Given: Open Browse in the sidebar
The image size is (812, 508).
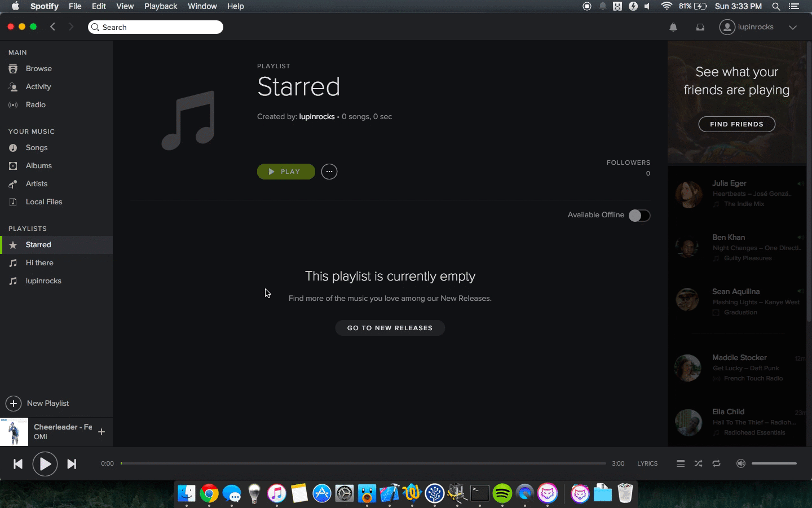Looking at the screenshot, I should 38,68.
